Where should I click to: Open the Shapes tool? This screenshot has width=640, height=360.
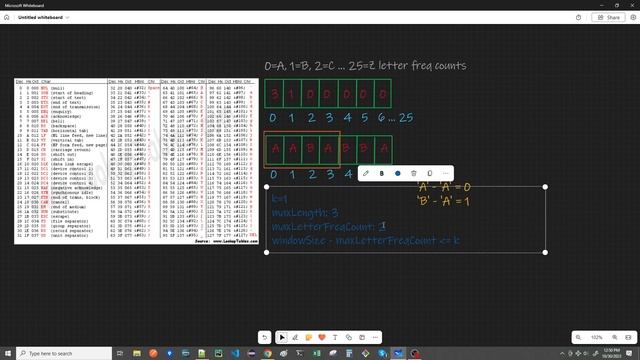[349, 338]
